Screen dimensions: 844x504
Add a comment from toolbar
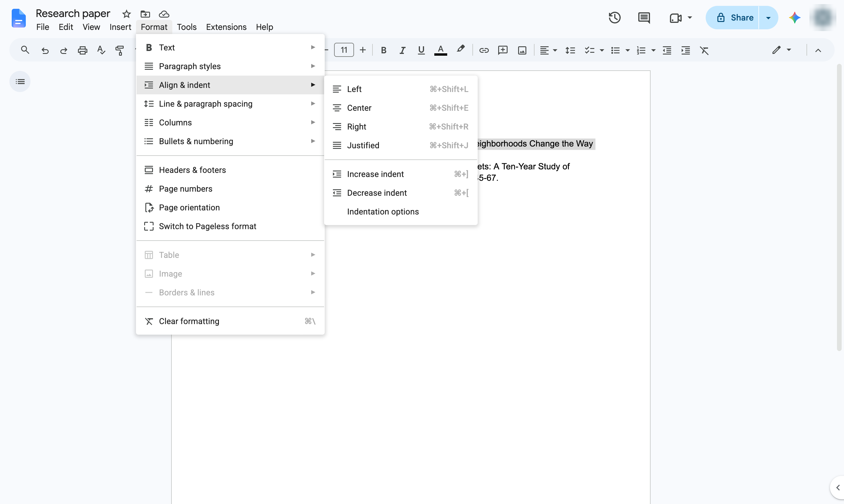[503, 50]
